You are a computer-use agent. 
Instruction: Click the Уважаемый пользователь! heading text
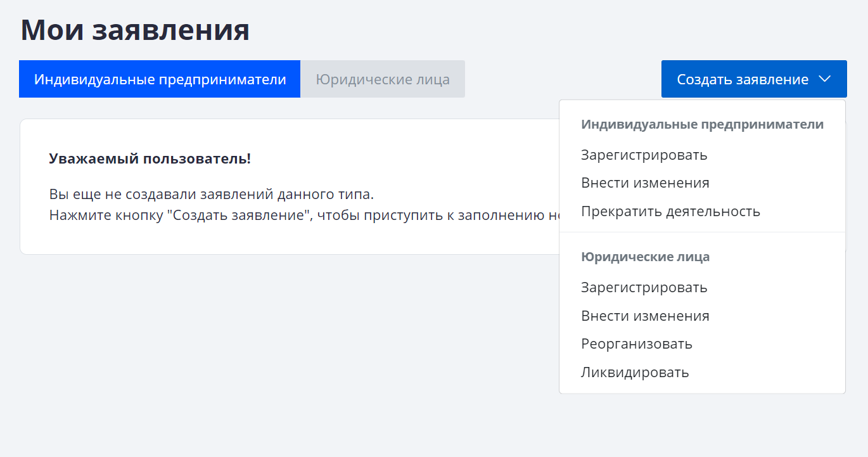point(150,158)
